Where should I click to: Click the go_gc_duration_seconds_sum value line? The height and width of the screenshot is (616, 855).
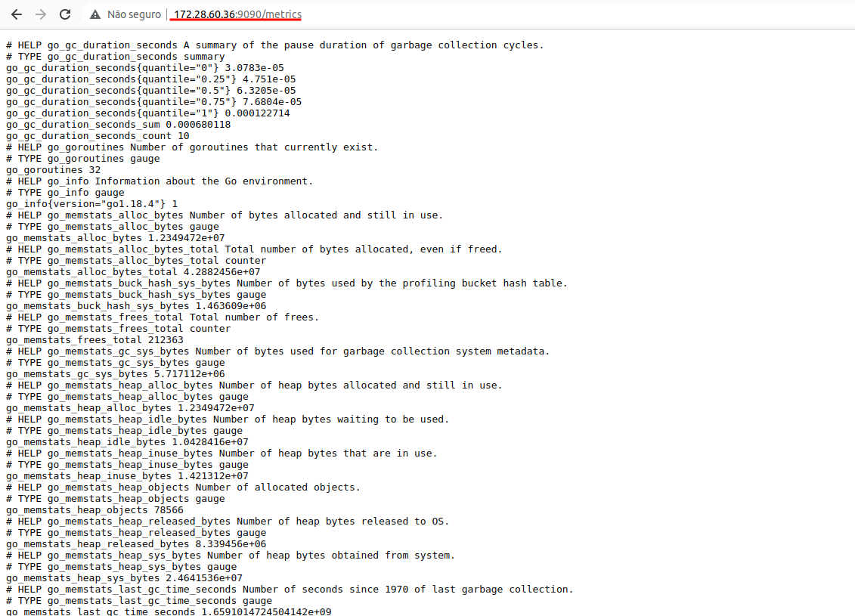119,124
